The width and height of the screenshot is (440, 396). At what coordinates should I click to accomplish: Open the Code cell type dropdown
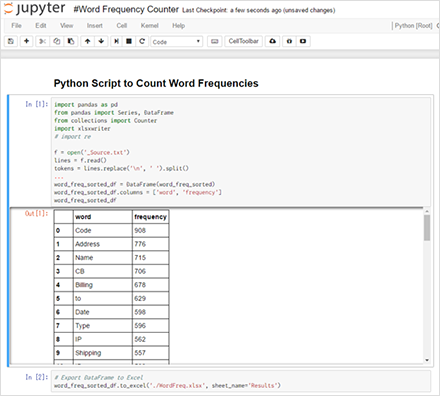[177, 42]
